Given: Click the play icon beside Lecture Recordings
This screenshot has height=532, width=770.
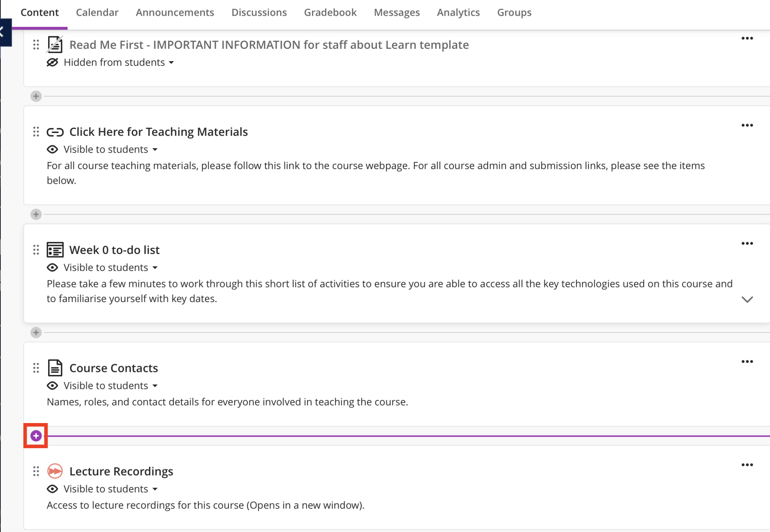Looking at the screenshot, I should tap(55, 471).
